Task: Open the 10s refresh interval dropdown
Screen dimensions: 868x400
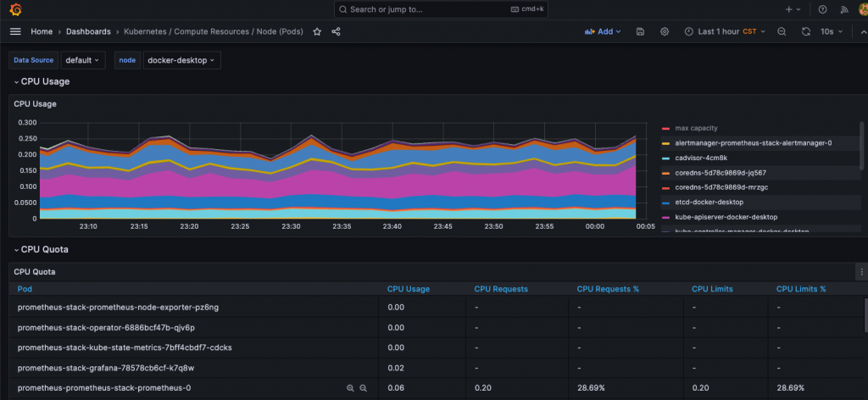Action: point(832,31)
